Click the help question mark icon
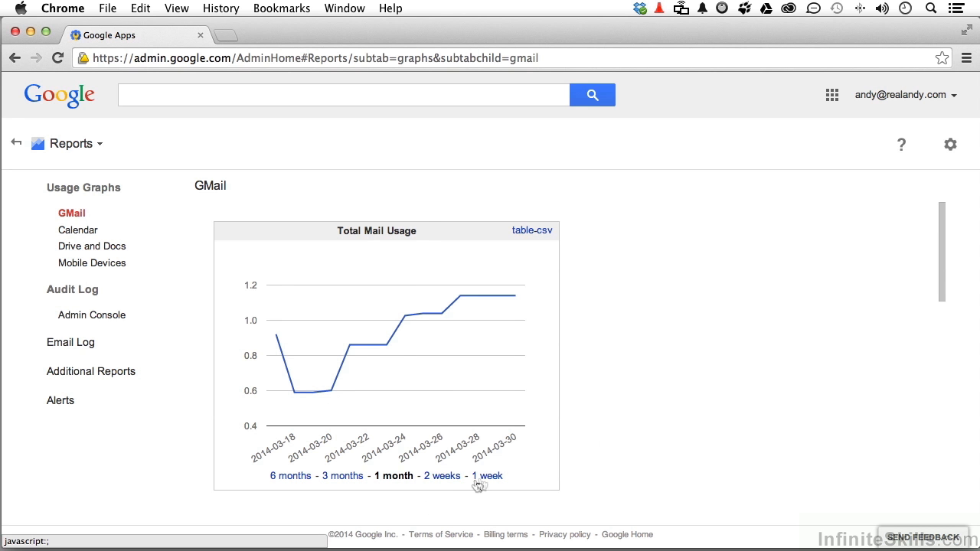 pos(901,145)
